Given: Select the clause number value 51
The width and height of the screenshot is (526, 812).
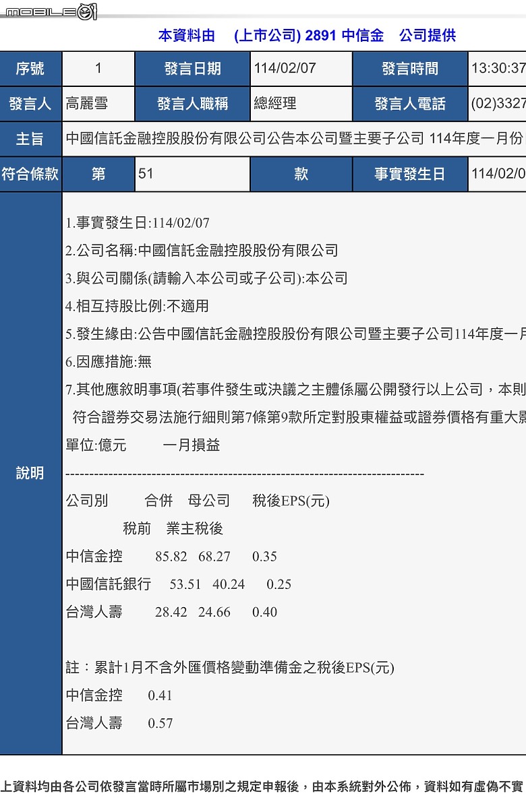Looking at the screenshot, I should pyautogui.click(x=146, y=174).
